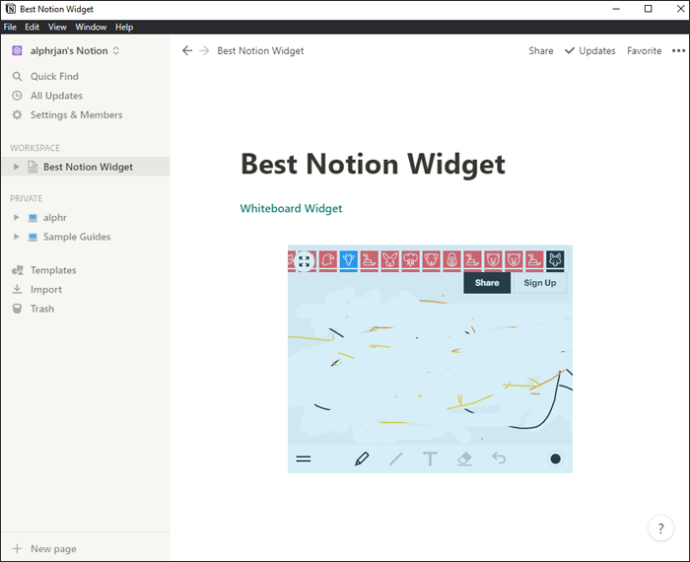Image resolution: width=690 pixels, height=562 pixels.
Task: Open the black pen color picker
Action: [555, 459]
